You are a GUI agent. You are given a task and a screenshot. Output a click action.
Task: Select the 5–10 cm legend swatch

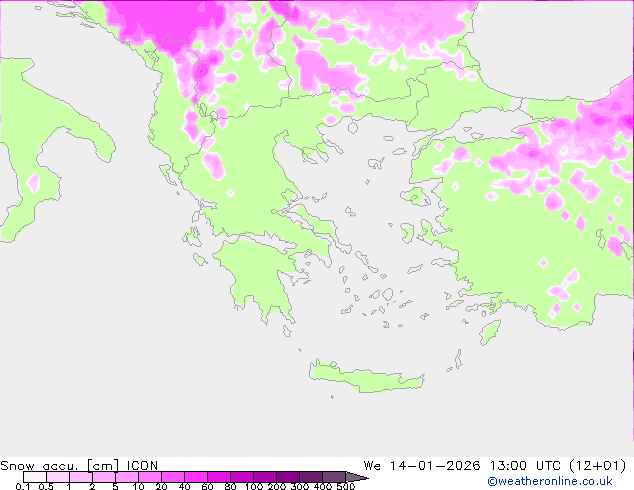(127, 477)
